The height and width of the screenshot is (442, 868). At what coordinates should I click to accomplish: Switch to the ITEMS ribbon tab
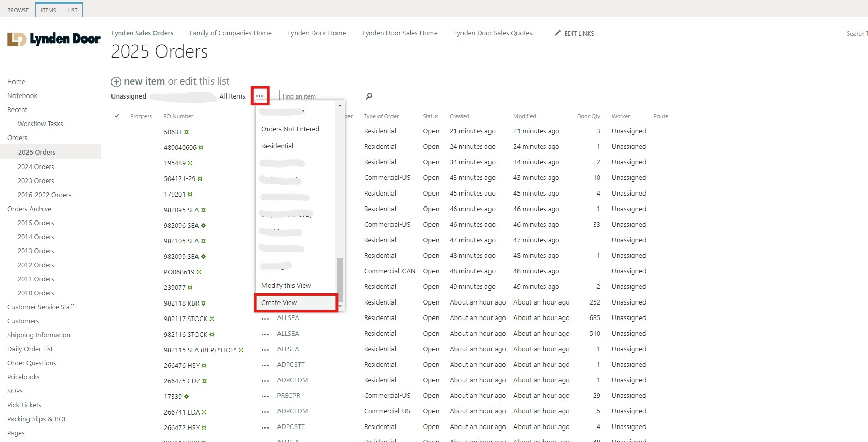point(49,10)
